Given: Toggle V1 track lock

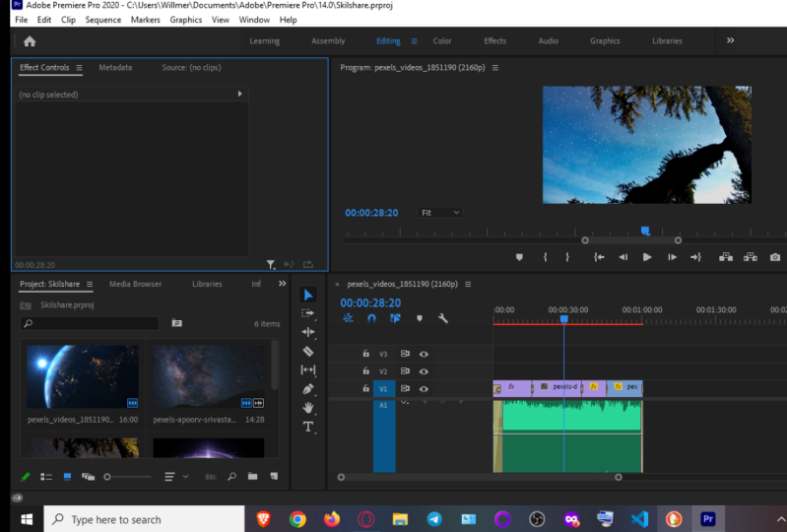Looking at the screenshot, I should point(365,388).
